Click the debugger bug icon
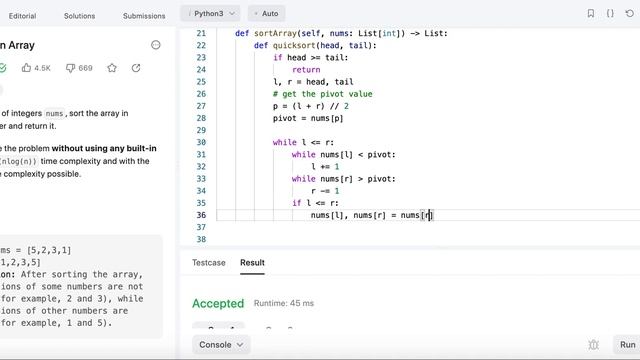640x360 pixels. pos(593,344)
